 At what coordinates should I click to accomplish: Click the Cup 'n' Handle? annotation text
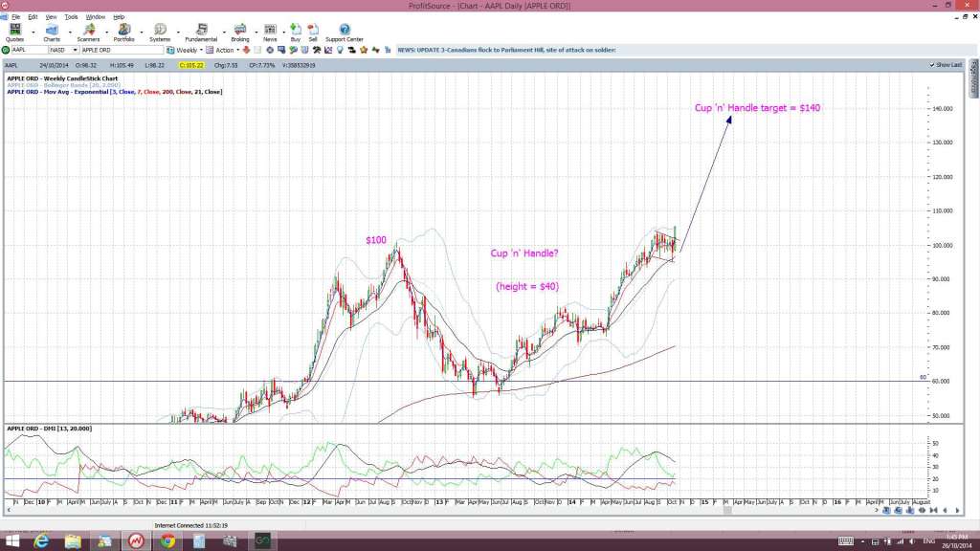[524, 253]
